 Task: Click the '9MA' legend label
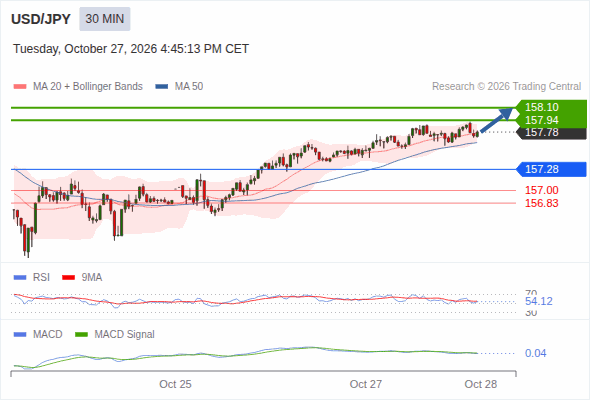coord(92,278)
